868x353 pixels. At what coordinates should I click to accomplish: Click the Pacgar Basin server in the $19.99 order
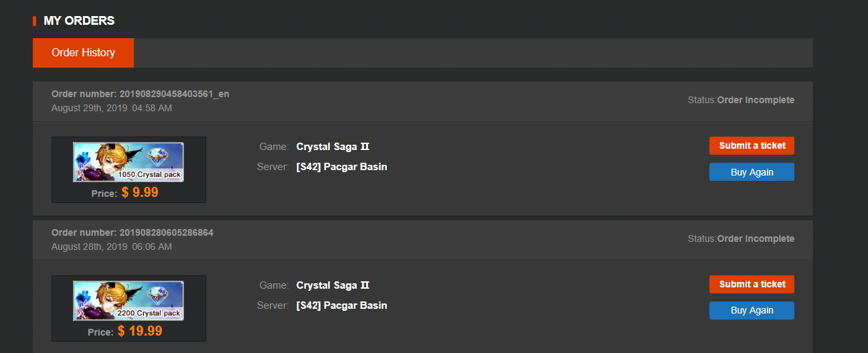coord(341,305)
